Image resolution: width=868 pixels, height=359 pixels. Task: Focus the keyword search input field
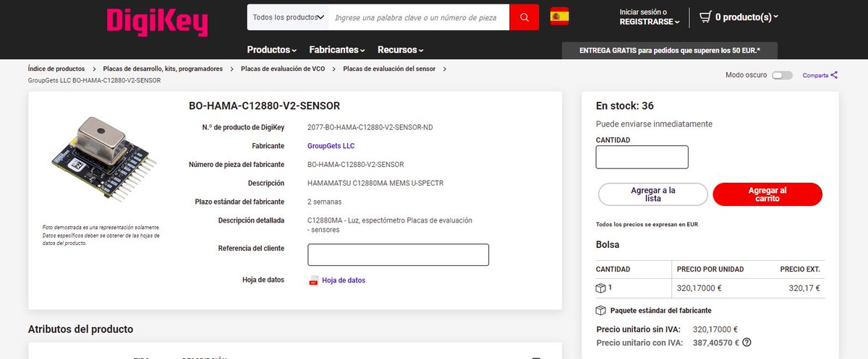[x=420, y=17]
